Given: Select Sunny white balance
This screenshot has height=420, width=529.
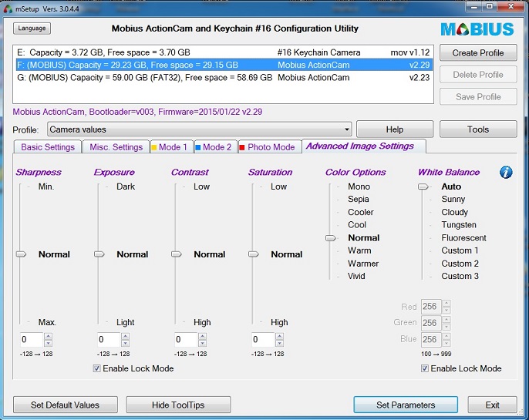Looking at the screenshot, I should pos(453,200).
